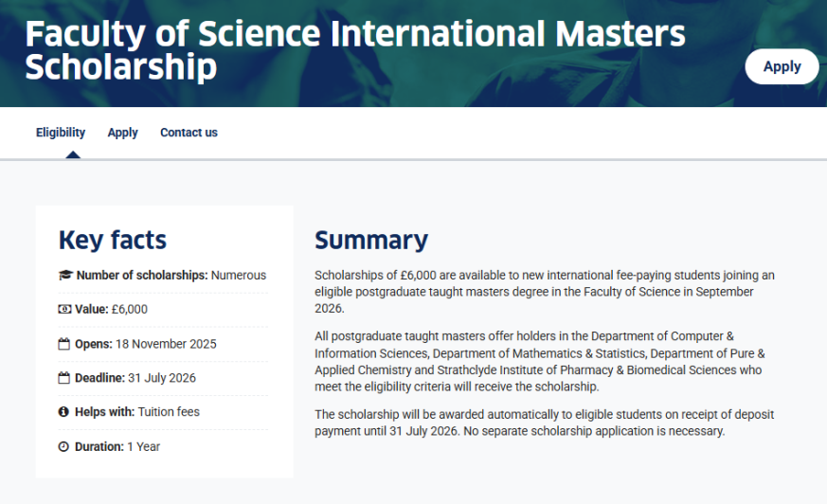827x504 pixels.
Task: Click the Tuition fees text
Action: 169,412
